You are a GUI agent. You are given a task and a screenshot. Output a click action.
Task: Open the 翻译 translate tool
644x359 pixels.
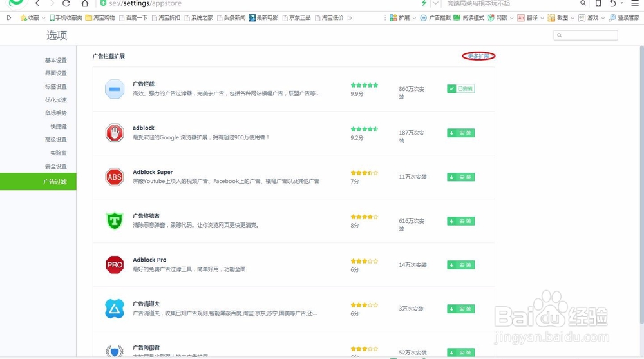527,17
